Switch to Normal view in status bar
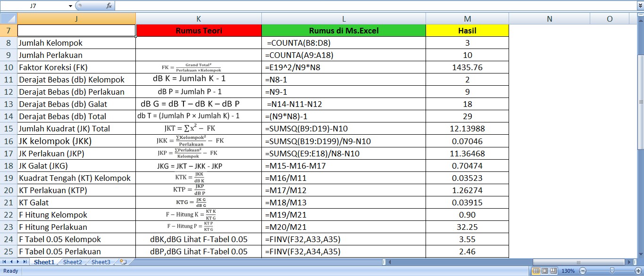 (535, 271)
